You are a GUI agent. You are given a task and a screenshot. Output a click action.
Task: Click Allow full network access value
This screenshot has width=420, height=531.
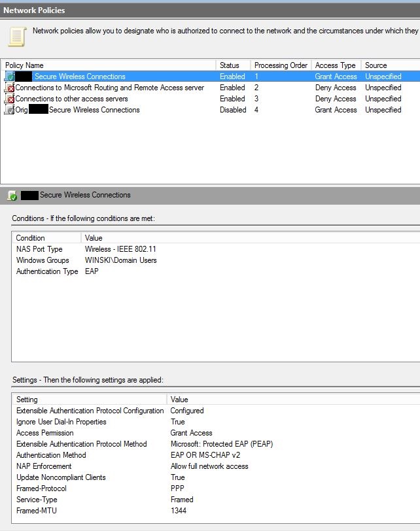point(209,467)
